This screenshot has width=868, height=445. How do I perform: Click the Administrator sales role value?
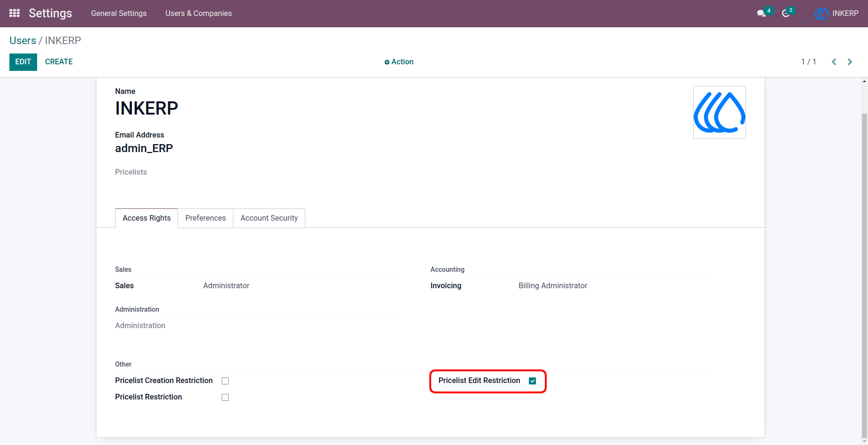[226, 286]
